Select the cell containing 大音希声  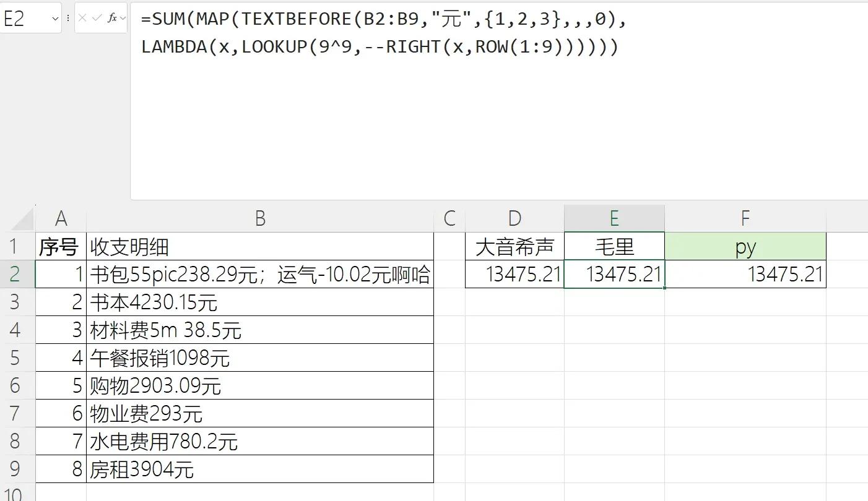pos(514,247)
